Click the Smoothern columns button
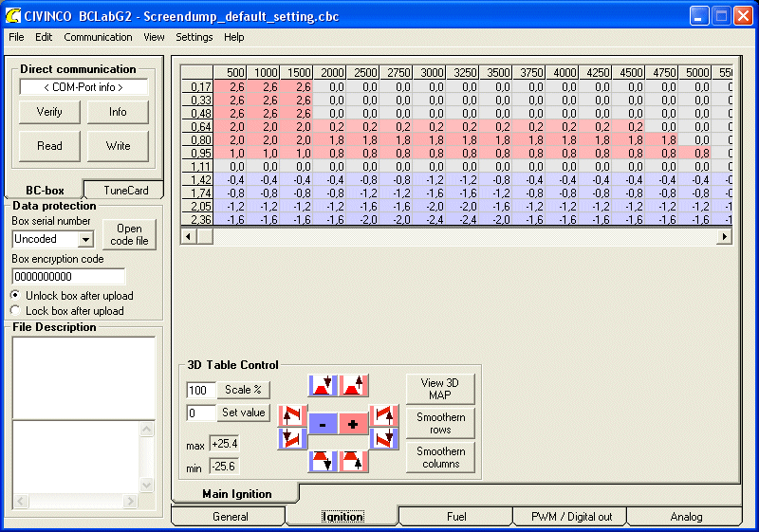Viewport: 759px width, 532px height. (x=440, y=457)
